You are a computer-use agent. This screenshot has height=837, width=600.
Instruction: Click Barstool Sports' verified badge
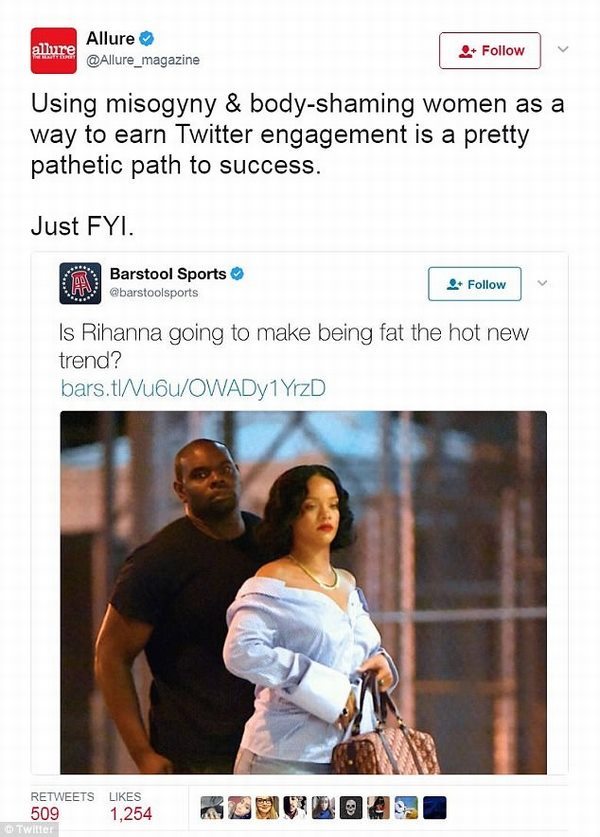tap(237, 274)
